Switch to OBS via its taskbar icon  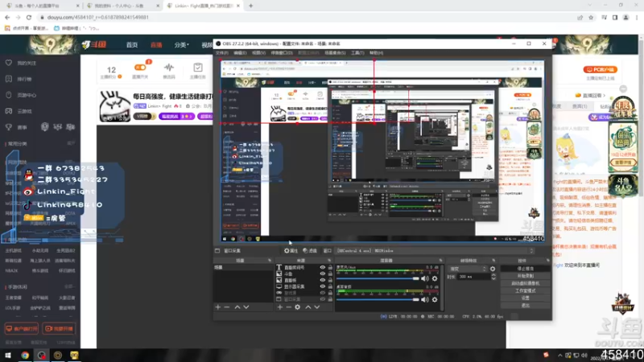click(x=42, y=355)
